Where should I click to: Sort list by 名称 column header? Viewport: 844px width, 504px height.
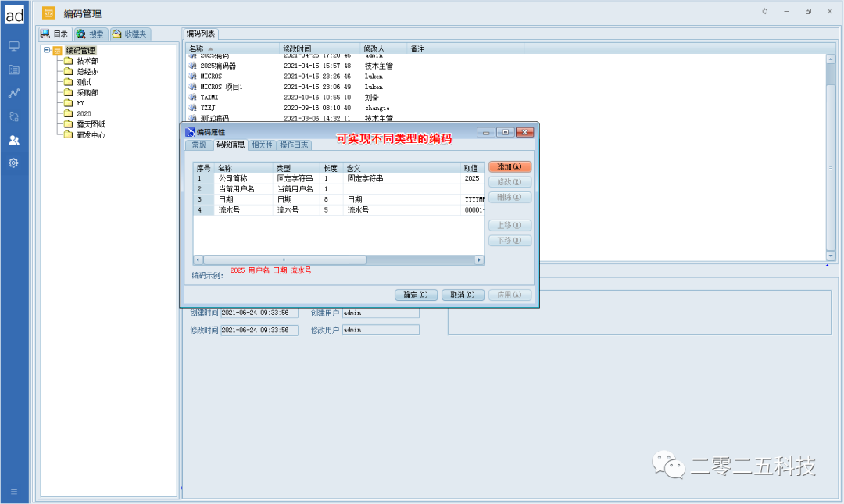coord(196,49)
